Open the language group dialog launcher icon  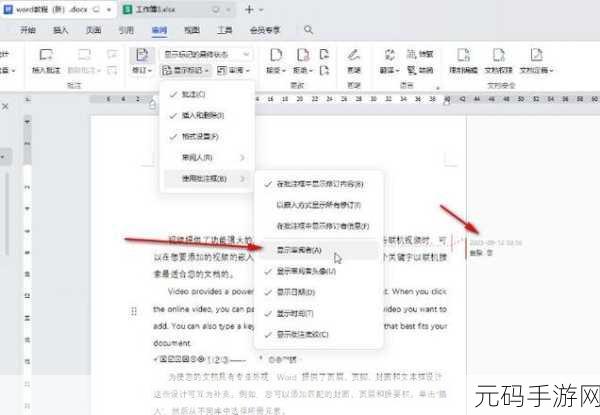[x=438, y=88]
